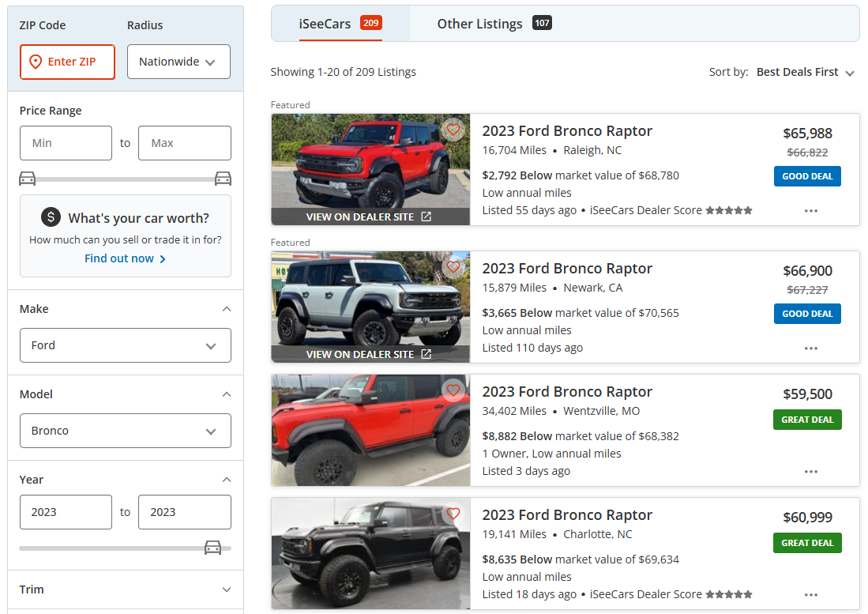868x614 pixels.
Task: Click the Year range car slider handle
Action: (x=212, y=548)
